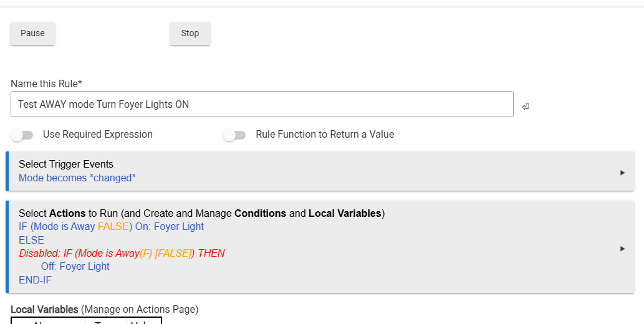
Task: Click the Select Actions to Run heading
Action: point(201,214)
